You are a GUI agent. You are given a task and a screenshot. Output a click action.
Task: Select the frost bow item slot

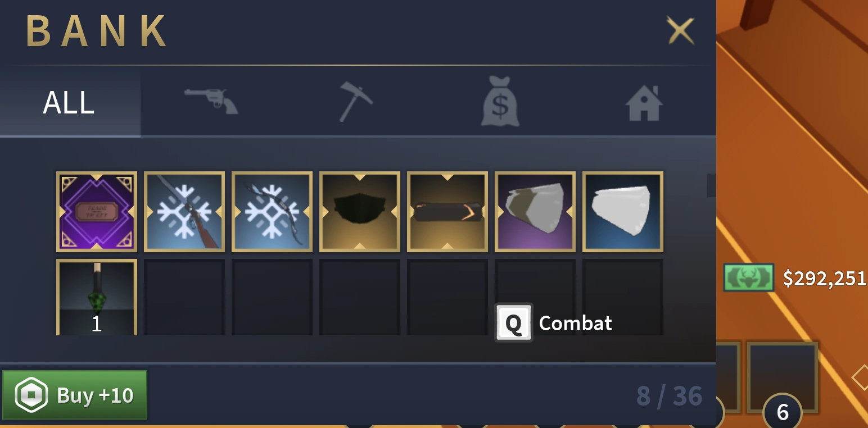(272, 212)
